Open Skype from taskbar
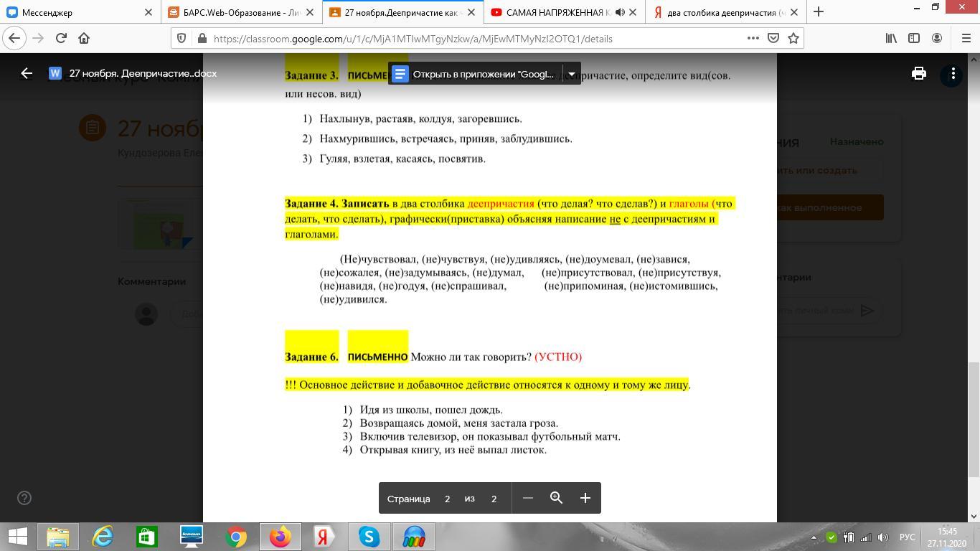The height and width of the screenshot is (551, 980). point(369,537)
